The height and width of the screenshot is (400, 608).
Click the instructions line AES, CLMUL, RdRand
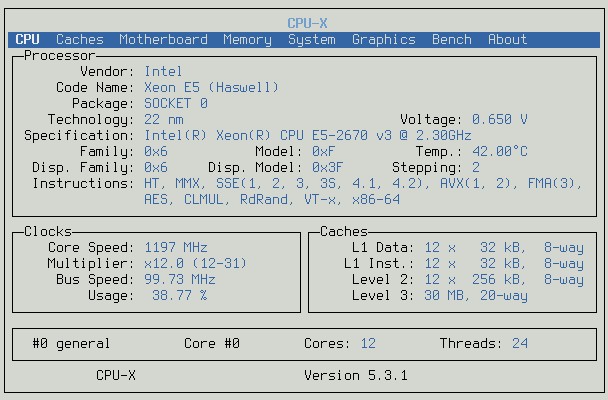click(272, 200)
